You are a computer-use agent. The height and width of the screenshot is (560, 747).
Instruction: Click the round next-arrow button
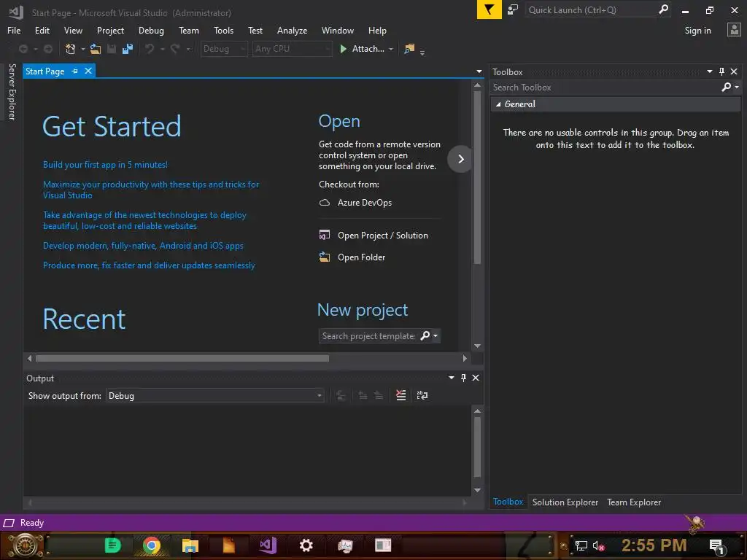[460, 159]
